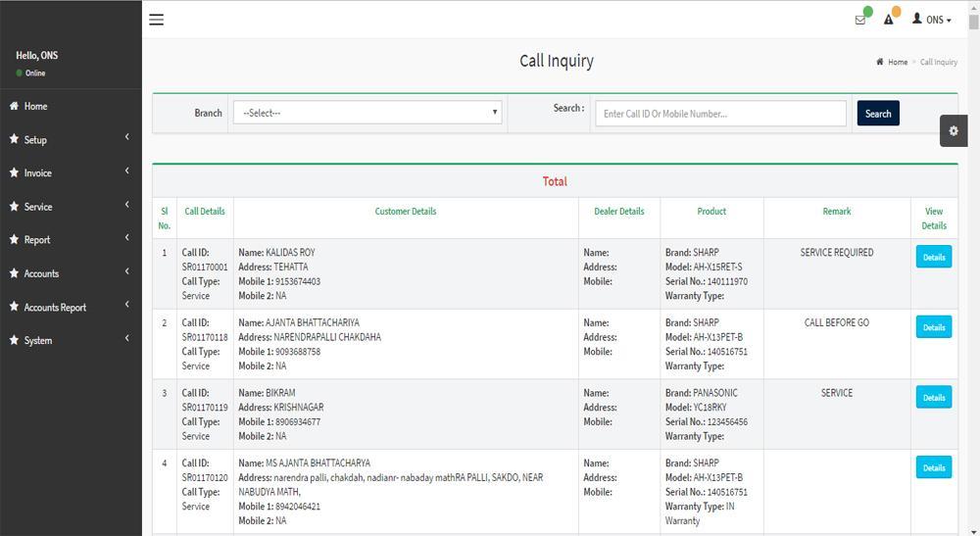Image resolution: width=980 pixels, height=536 pixels.
Task: Click the star icon beside Setup
Action: [x=14, y=139]
